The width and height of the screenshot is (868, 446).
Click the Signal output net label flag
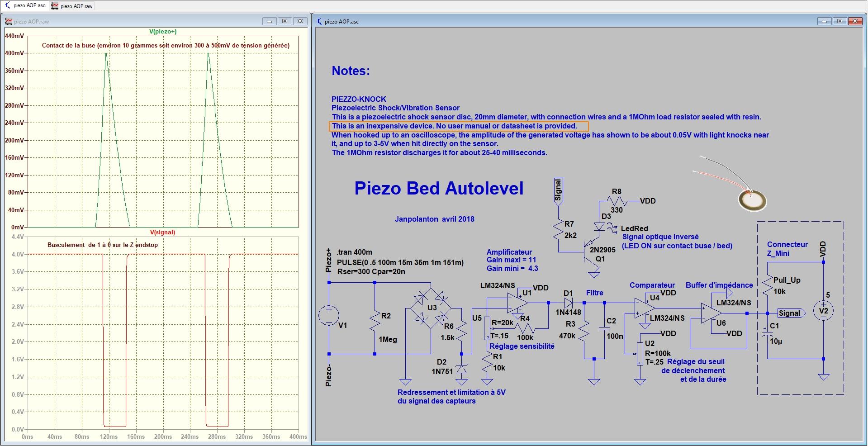[x=791, y=313]
